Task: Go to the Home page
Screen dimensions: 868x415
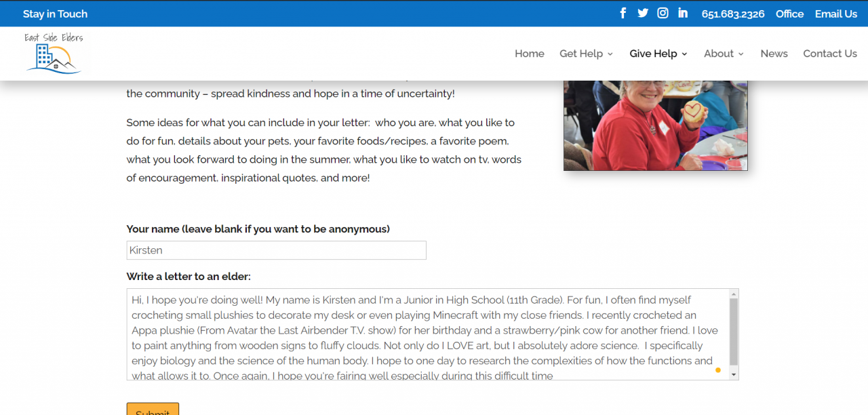Action: click(x=529, y=54)
